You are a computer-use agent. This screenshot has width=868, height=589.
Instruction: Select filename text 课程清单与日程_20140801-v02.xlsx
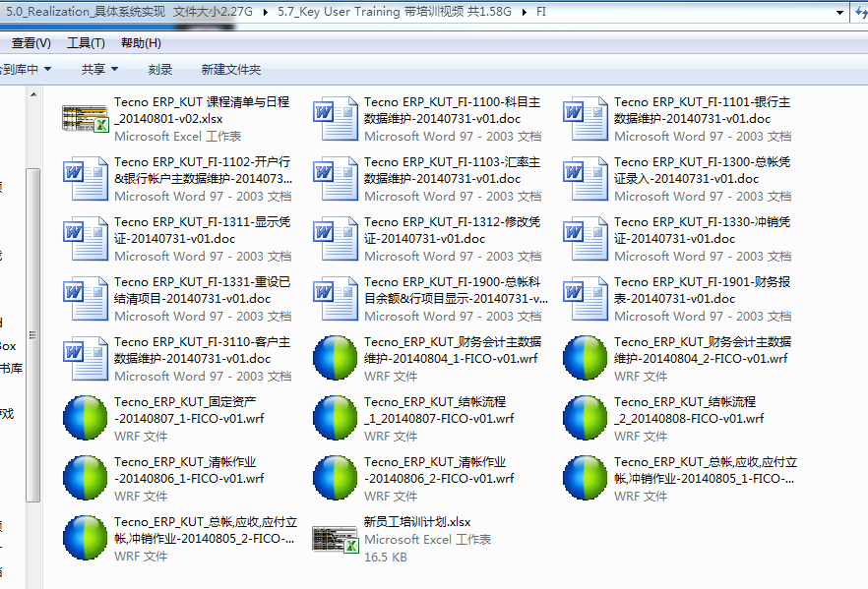pyautogui.click(x=202, y=110)
